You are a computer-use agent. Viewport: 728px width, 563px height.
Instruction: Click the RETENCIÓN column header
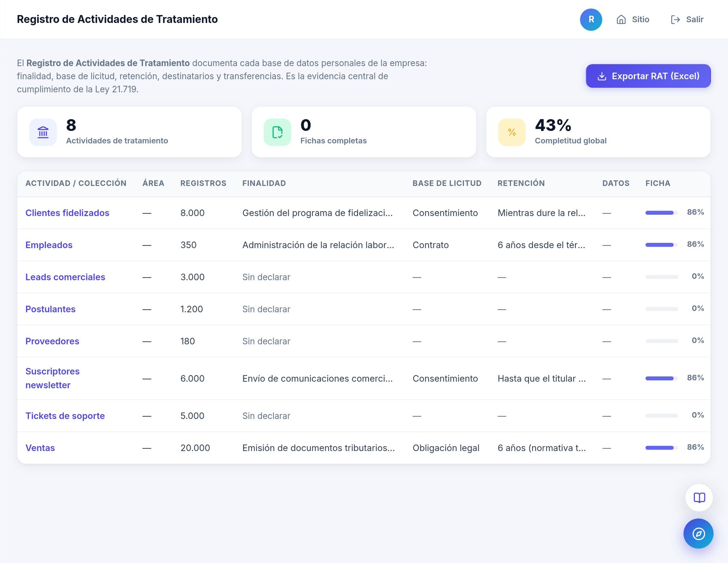tap(521, 183)
